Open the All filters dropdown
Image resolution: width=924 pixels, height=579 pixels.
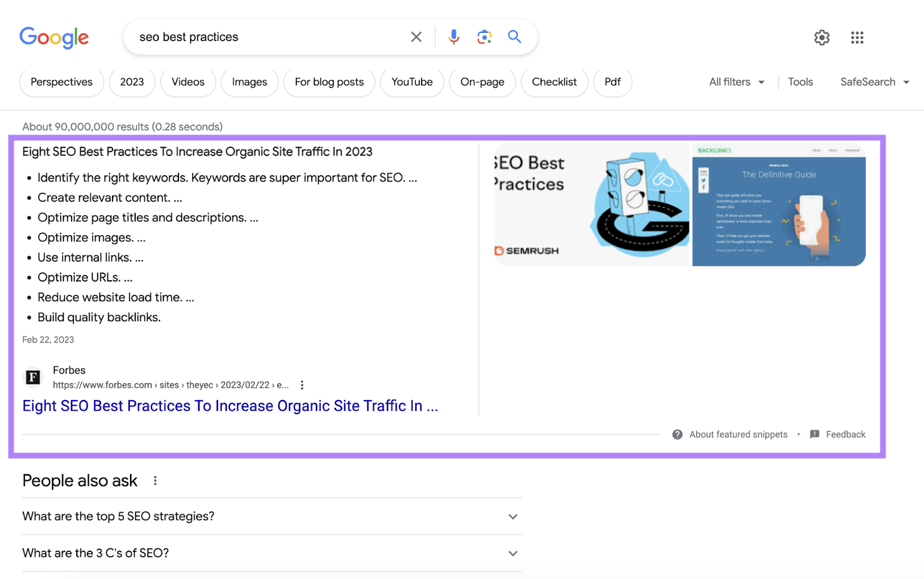[736, 81]
